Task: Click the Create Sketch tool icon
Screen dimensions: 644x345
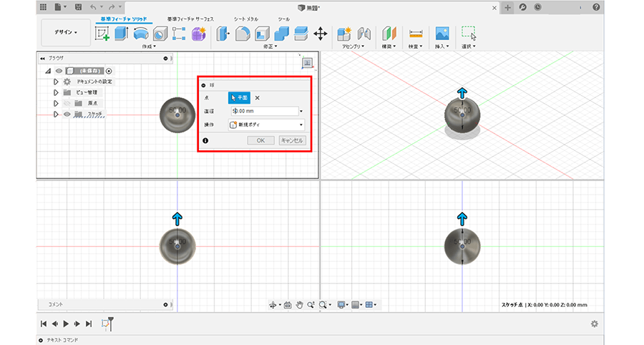Action: click(x=102, y=33)
